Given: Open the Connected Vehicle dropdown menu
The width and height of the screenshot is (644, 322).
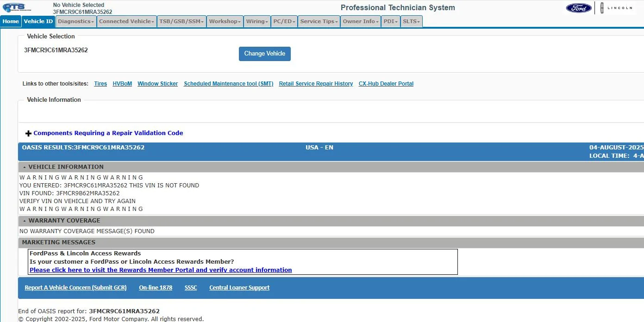Looking at the screenshot, I should [x=126, y=21].
